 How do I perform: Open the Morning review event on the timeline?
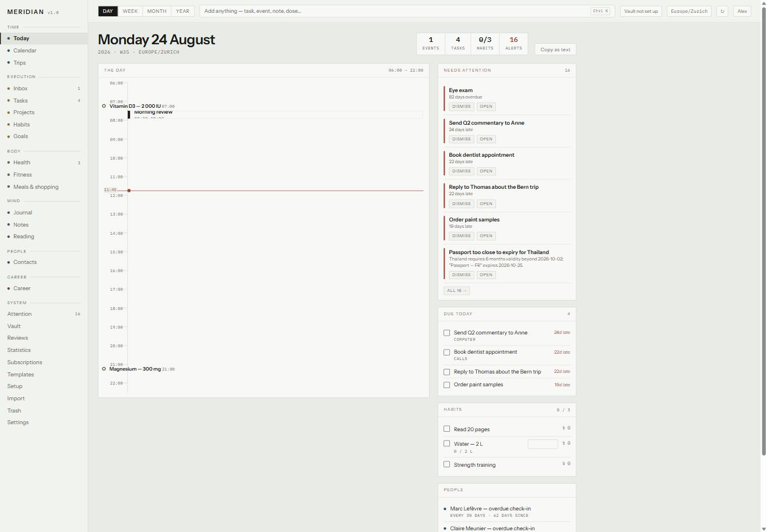coord(275,114)
